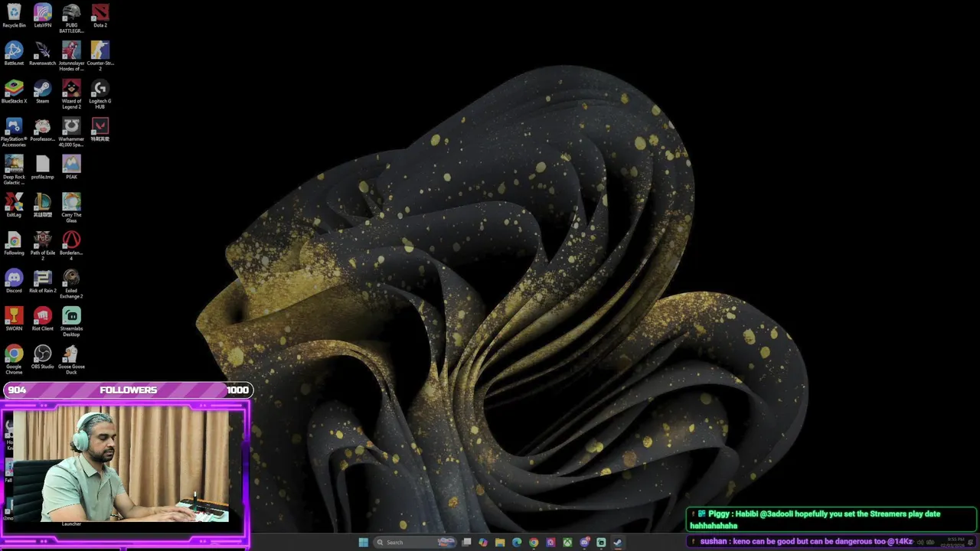Select the PUBG BATTLEGROUNDS desktop shortcut
980x551 pixels.
[71, 18]
